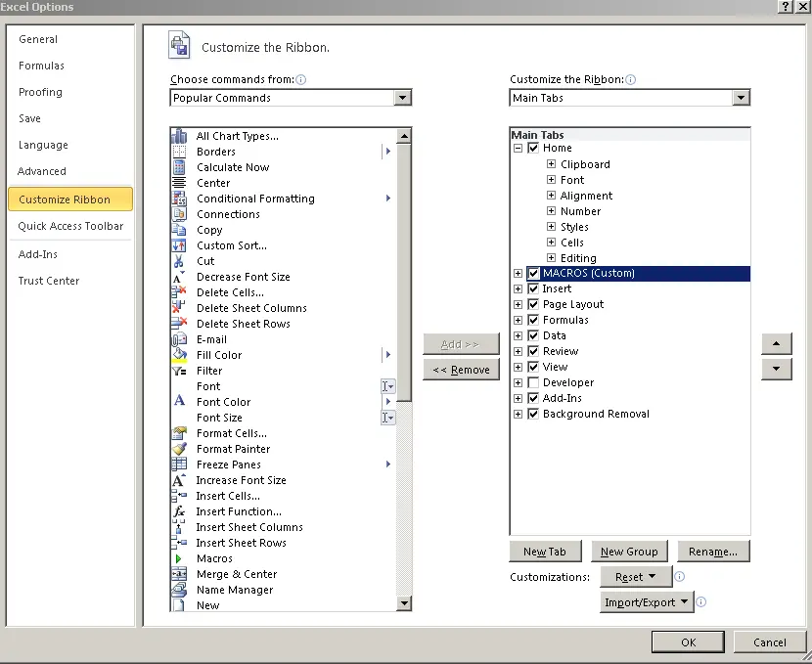Uncheck the Insert tab checkbox
Screen dimensions: 812x664
coord(533,288)
